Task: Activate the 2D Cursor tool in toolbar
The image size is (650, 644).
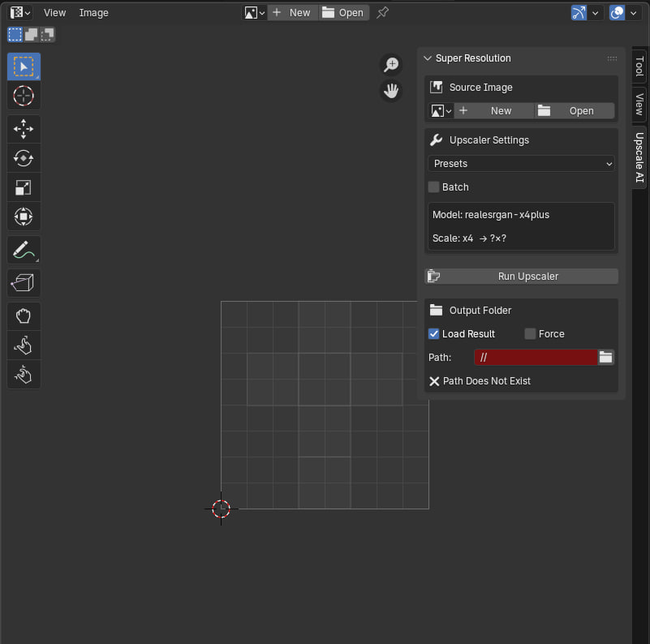Action: 24,96
